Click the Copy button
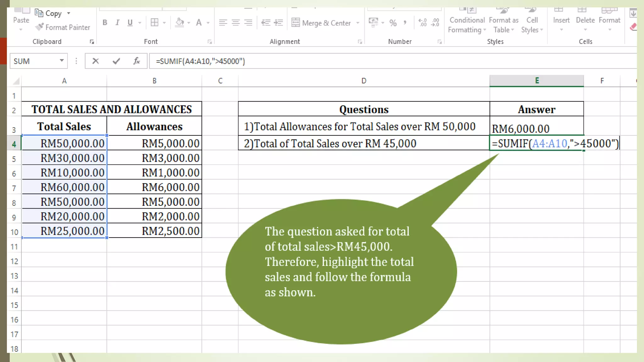The height and width of the screenshot is (362, 644). pyautogui.click(x=48, y=14)
